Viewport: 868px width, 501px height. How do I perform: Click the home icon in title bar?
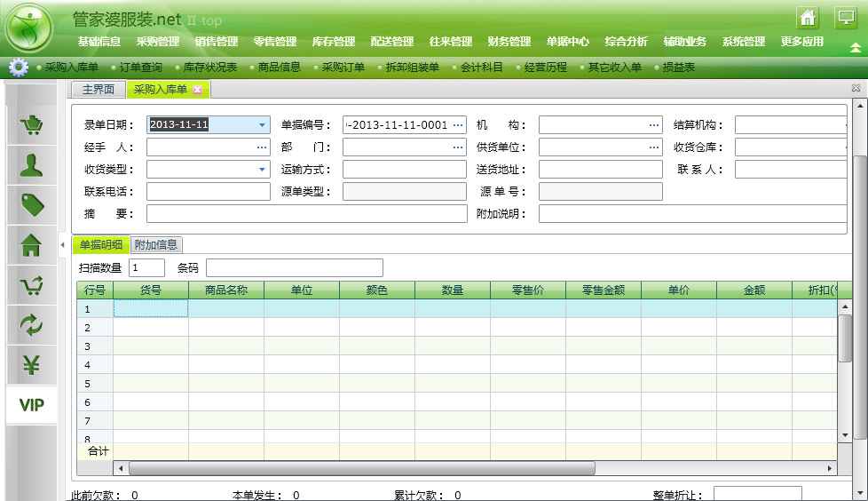[807, 18]
